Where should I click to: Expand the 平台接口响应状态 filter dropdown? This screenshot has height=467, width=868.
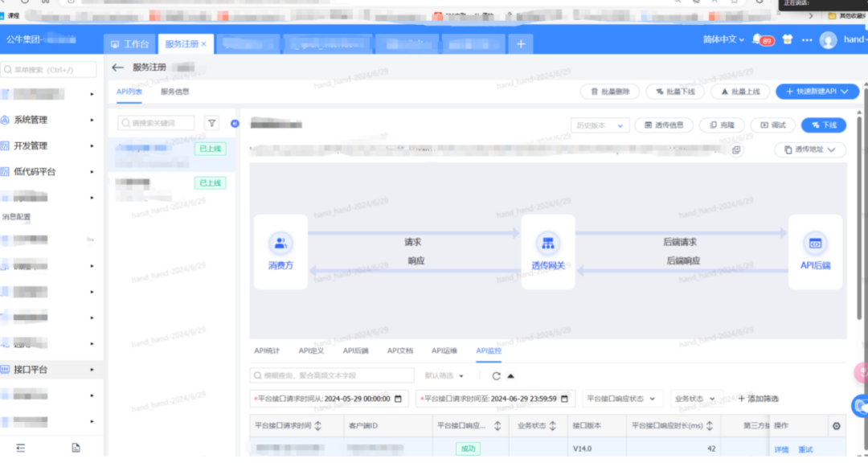pos(624,399)
